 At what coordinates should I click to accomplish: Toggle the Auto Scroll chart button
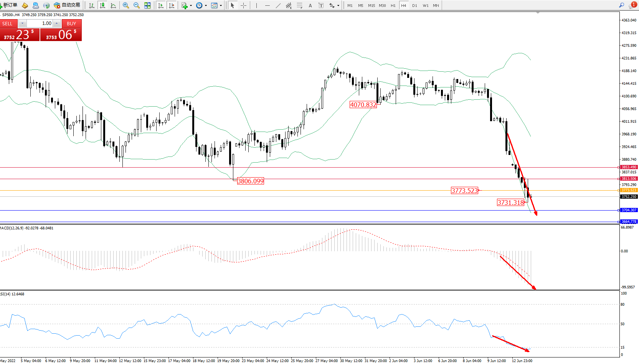click(161, 5)
